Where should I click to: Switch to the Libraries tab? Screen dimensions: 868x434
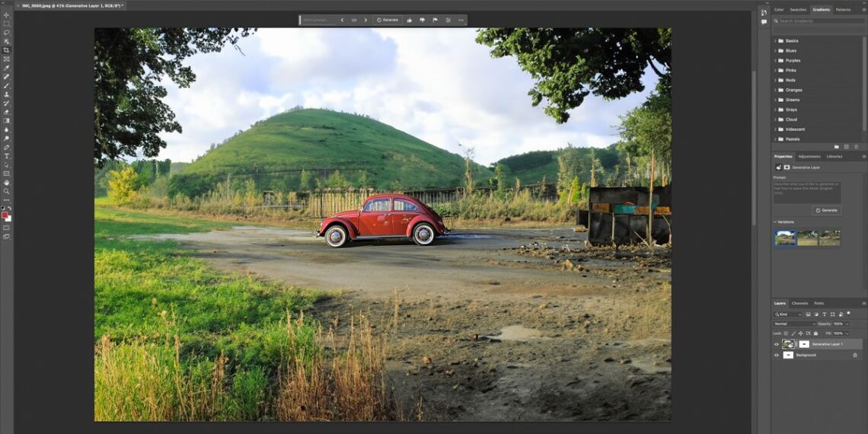click(x=834, y=157)
